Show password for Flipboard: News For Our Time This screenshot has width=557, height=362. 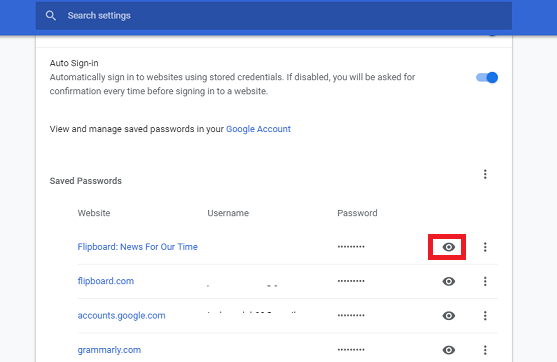pyautogui.click(x=449, y=247)
